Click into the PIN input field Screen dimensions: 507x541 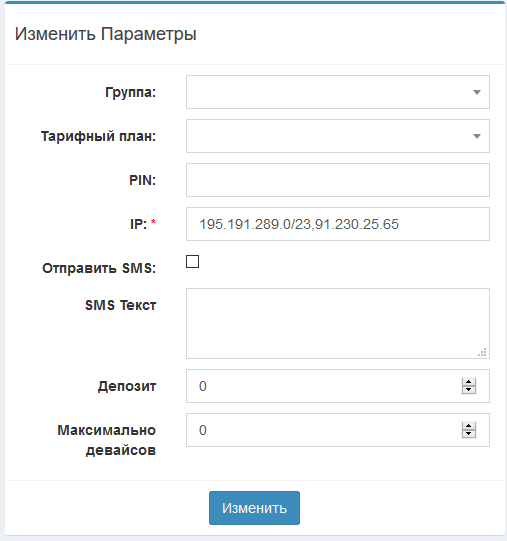(338, 180)
